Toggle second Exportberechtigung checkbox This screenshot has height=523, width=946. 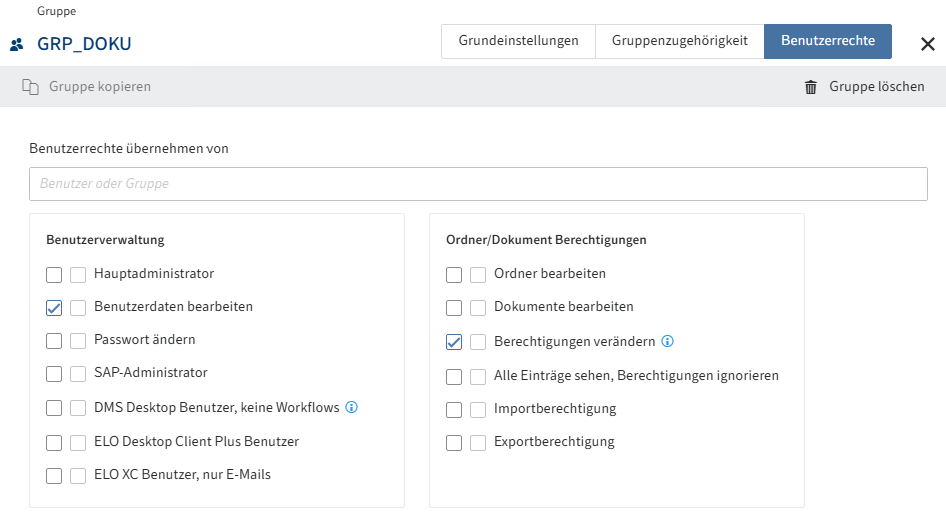coord(478,443)
